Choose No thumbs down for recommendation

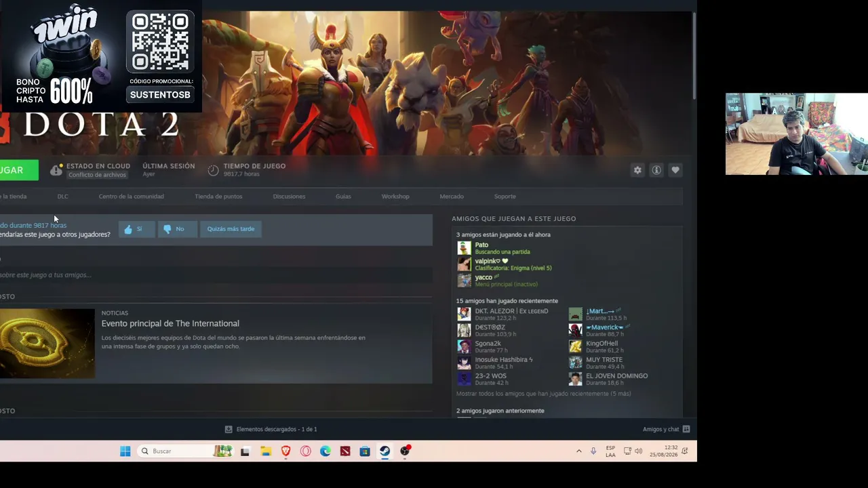pyautogui.click(x=177, y=229)
